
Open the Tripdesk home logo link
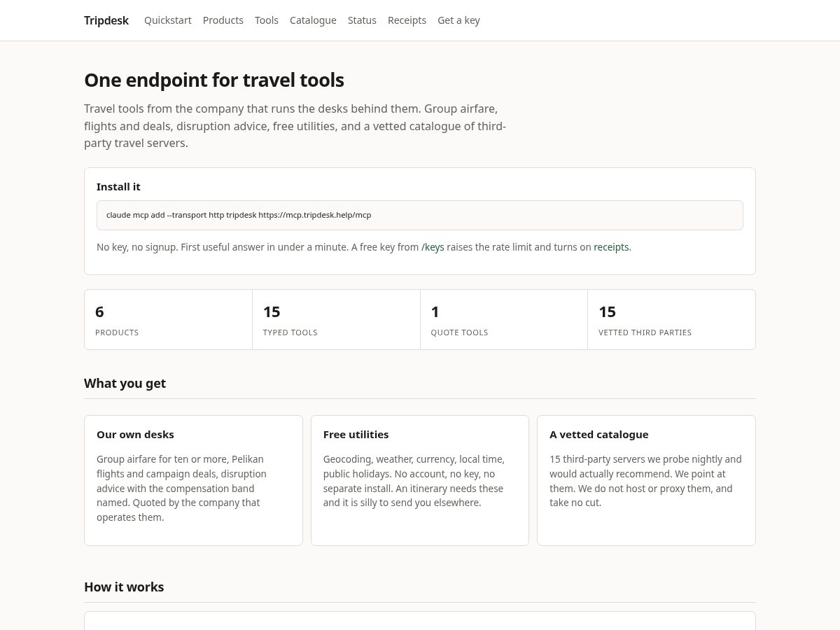[106, 20]
